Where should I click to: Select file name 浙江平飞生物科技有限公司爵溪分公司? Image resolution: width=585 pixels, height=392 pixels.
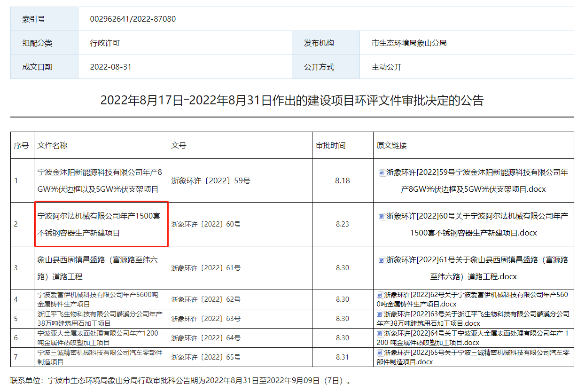click(x=100, y=319)
